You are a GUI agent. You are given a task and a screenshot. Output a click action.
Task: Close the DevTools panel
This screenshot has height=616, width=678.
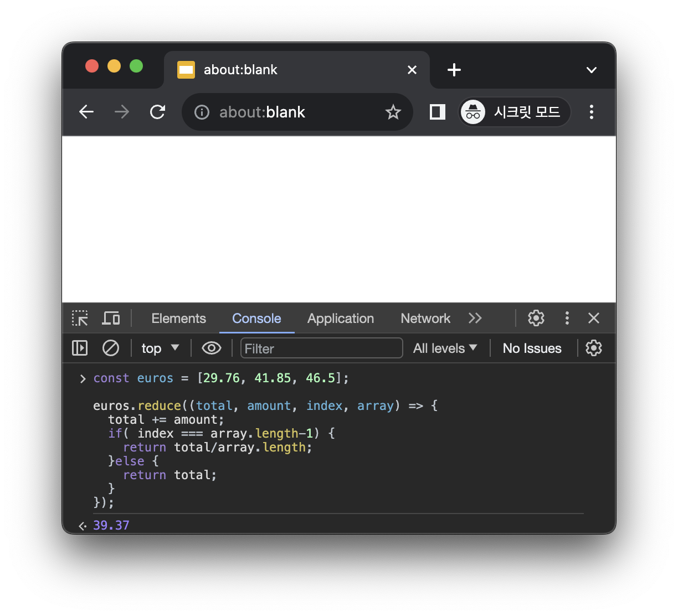coord(594,318)
